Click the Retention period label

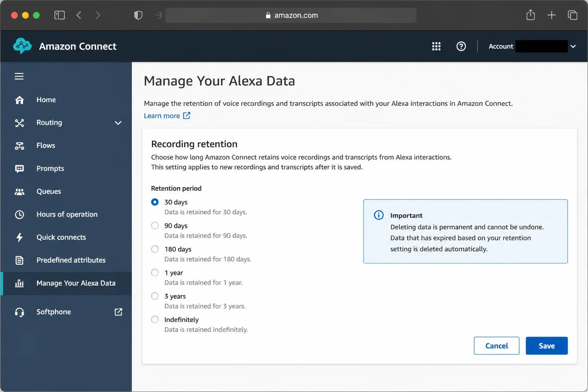(176, 188)
